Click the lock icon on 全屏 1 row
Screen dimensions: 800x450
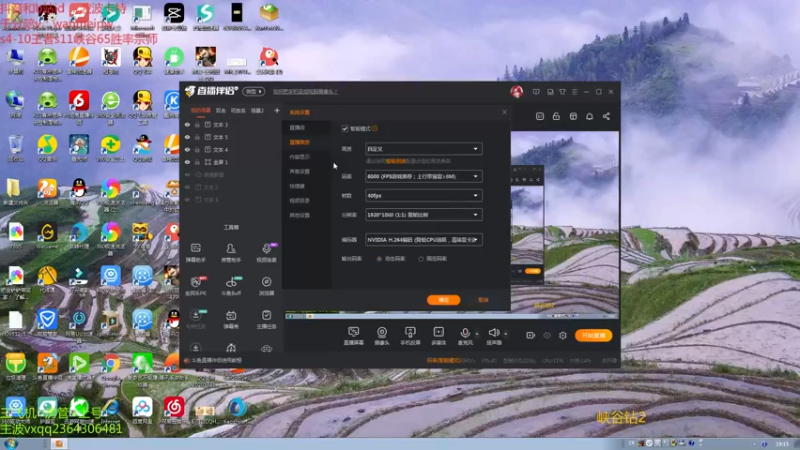pyautogui.click(x=197, y=162)
